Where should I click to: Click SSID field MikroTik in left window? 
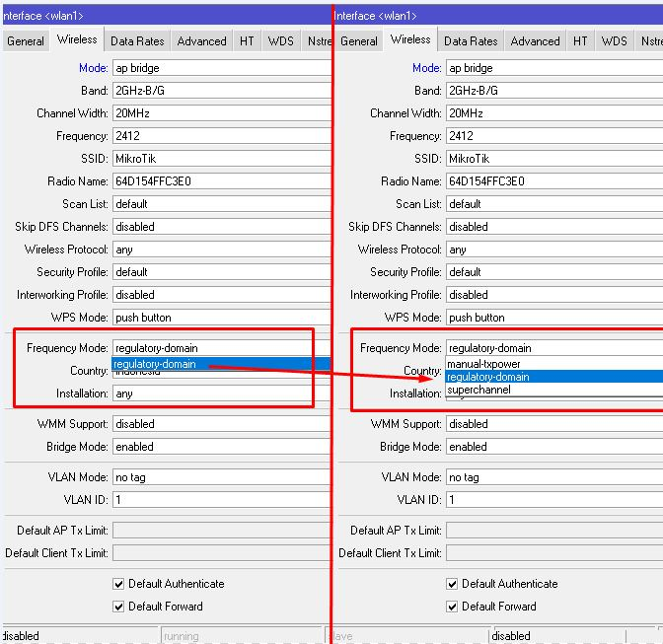click(x=222, y=159)
